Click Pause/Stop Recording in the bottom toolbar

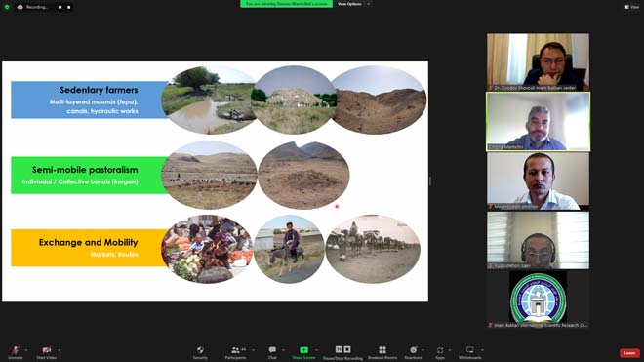pos(342,352)
